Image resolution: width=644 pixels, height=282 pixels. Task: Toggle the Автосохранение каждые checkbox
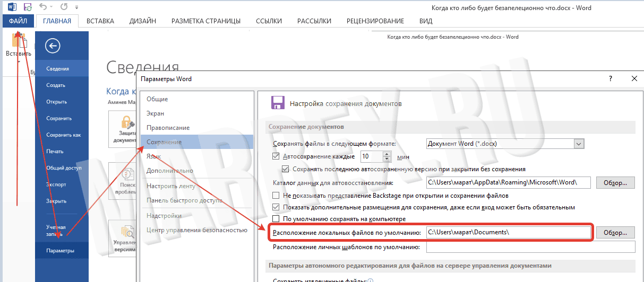(276, 156)
